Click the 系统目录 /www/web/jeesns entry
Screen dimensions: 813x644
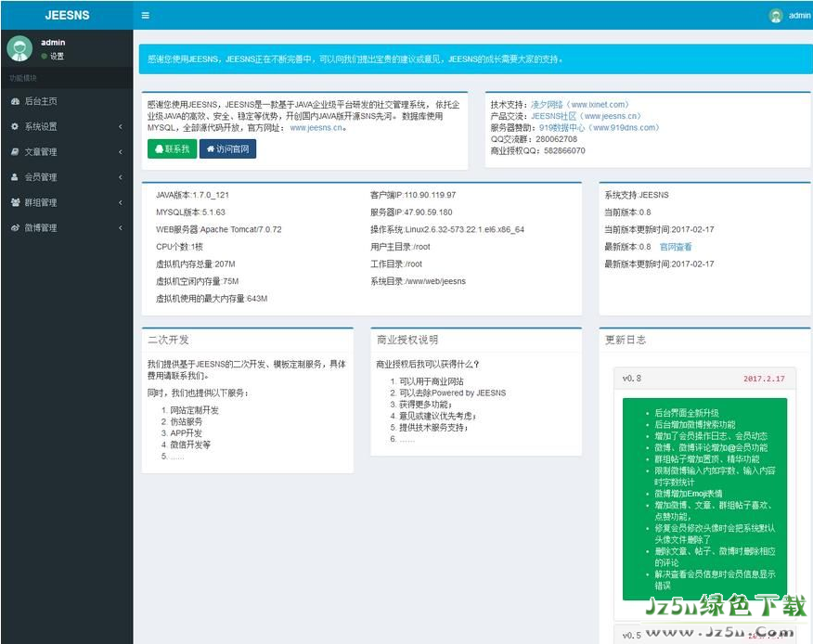click(x=418, y=281)
